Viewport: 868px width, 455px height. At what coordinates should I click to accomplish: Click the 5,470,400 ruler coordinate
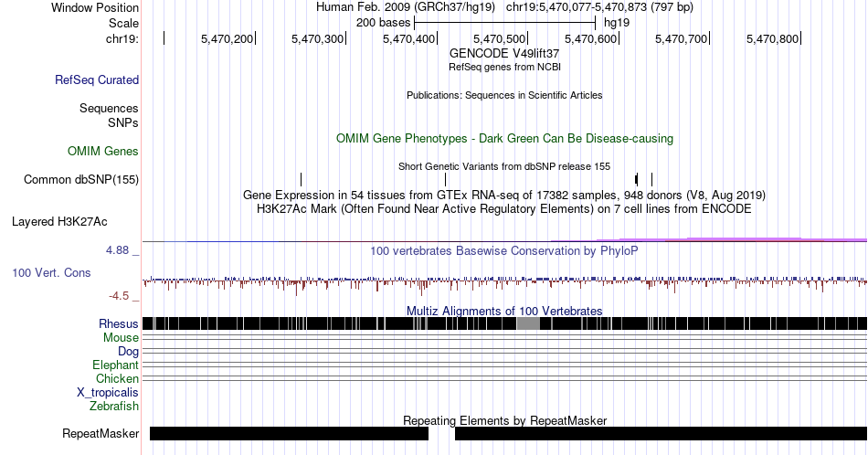pos(408,38)
